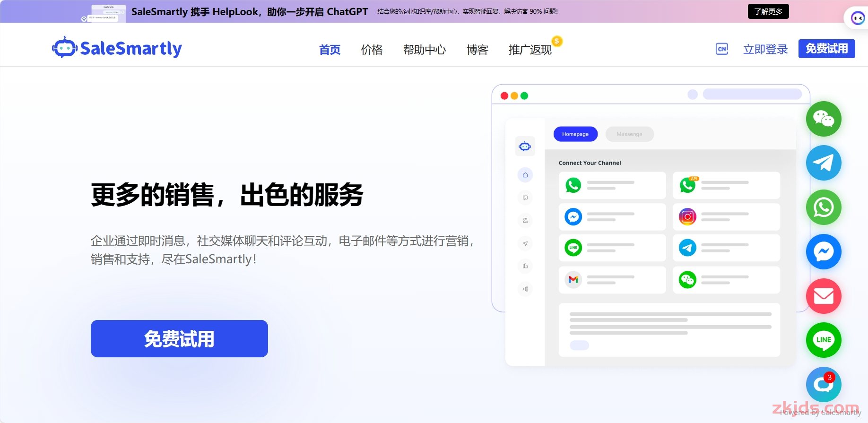Click the Telegram channel card
This screenshot has height=423, width=868.
[x=726, y=248]
